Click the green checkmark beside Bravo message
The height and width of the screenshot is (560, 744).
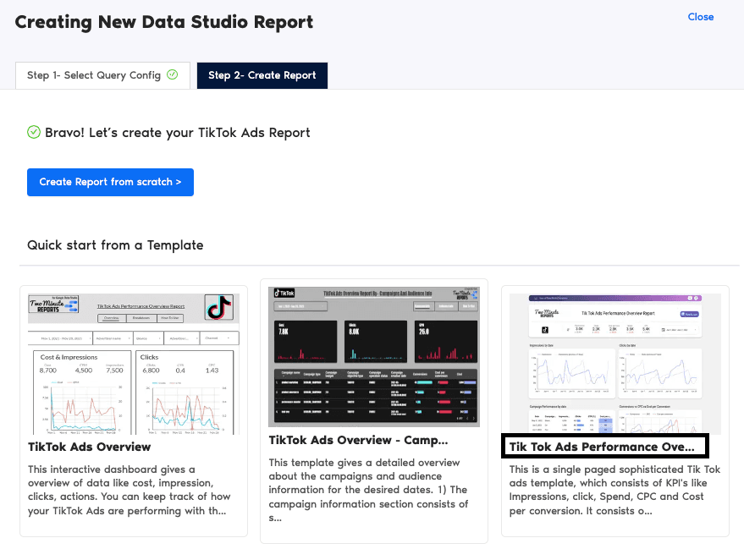click(34, 132)
